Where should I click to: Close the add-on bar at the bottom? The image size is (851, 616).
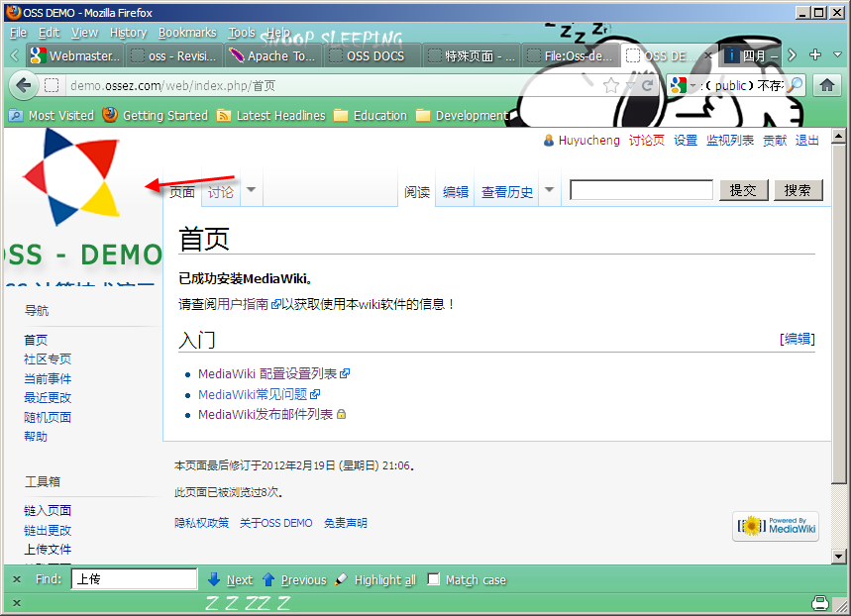17,603
